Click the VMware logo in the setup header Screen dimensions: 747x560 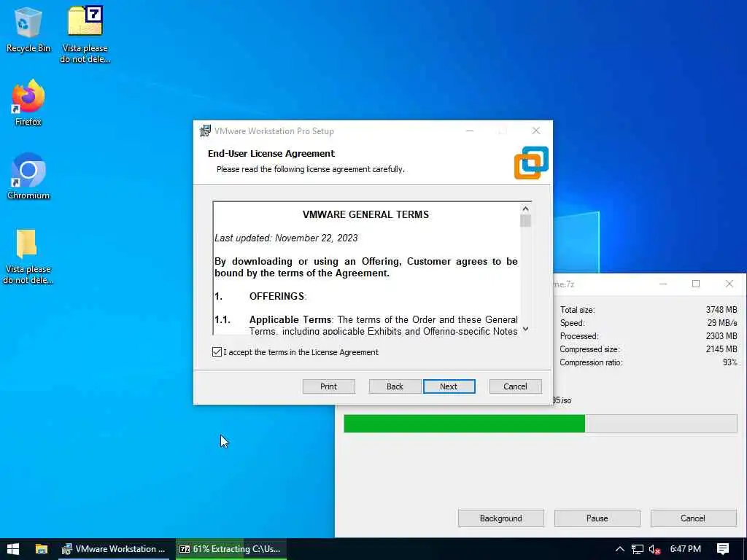(x=531, y=163)
